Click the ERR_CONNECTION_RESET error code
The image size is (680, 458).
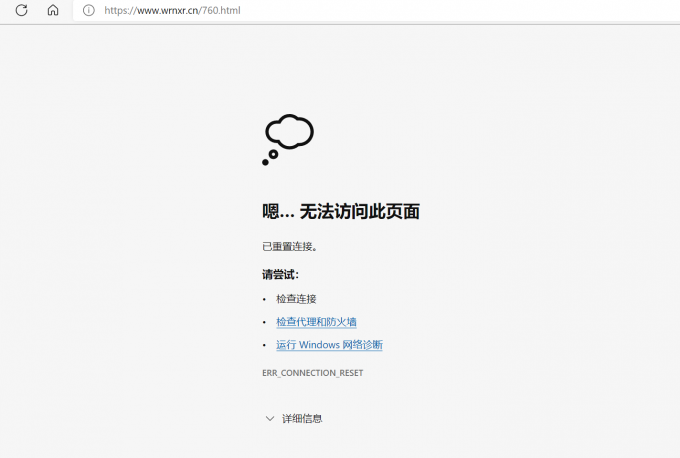[312, 373]
